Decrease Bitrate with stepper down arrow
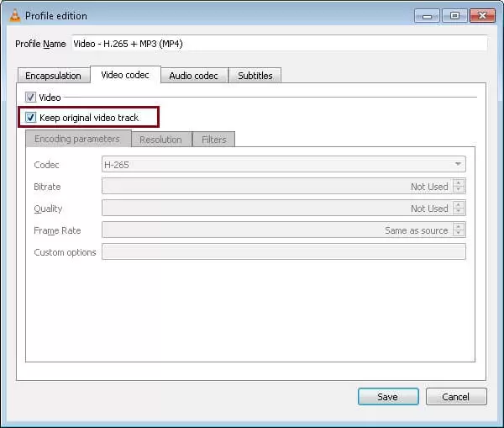The image size is (504, 428). pyautogui.click(x=459, y=189)
